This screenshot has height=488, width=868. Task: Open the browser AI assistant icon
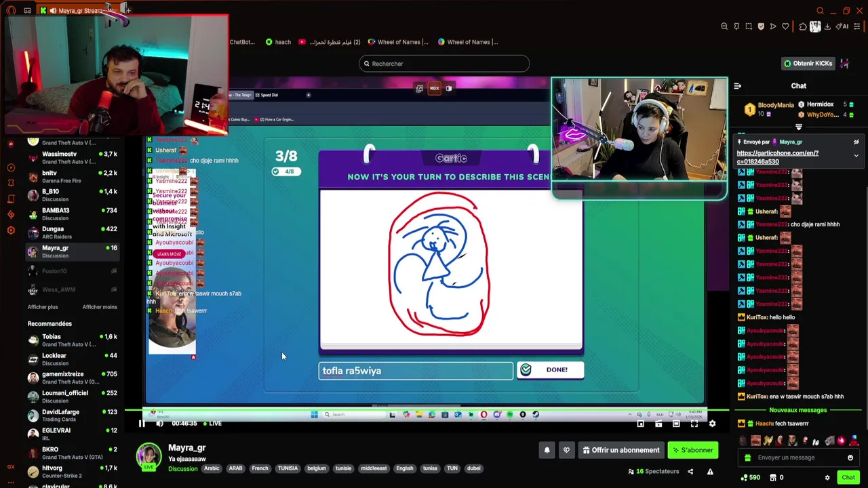tap(842, 26)
